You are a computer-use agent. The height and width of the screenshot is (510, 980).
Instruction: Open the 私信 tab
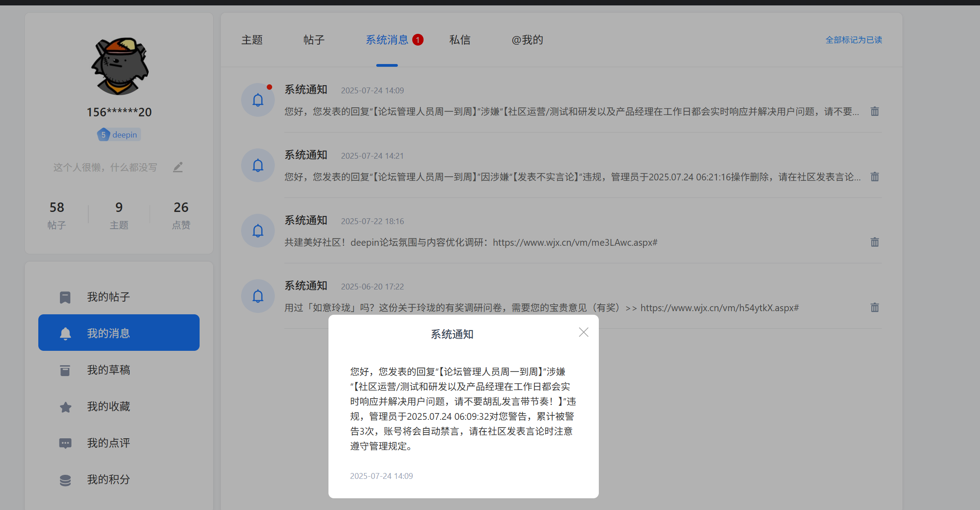[460, 40]
